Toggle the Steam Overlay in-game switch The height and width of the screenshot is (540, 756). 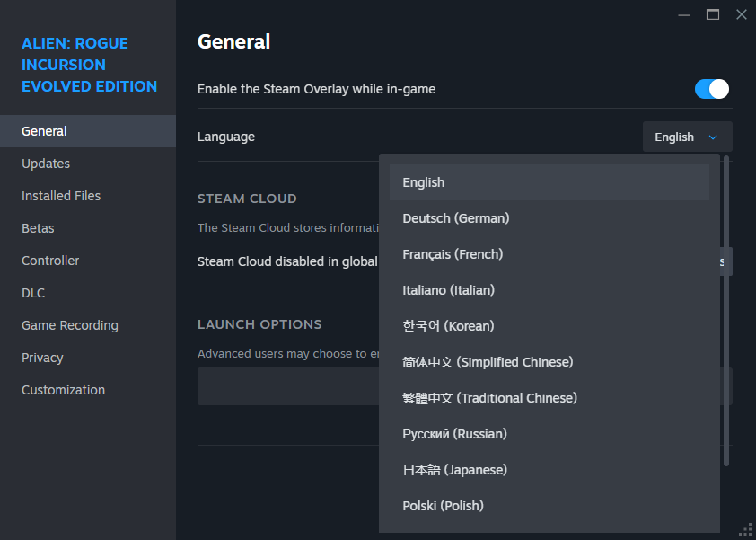[711, 89]
